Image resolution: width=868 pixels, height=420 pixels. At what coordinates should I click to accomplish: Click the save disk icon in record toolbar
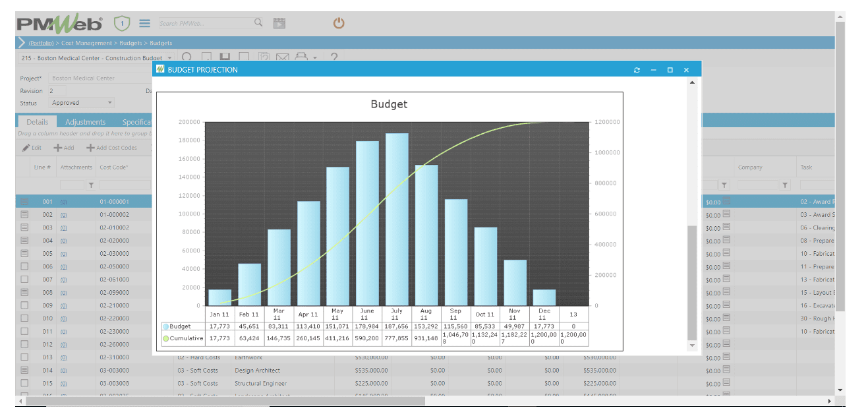225,58
